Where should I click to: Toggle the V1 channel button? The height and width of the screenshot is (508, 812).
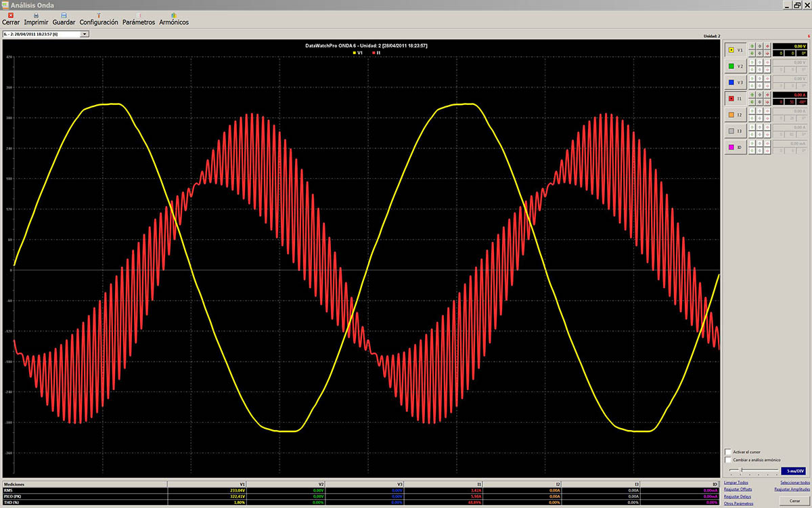[x=736, y=50]
